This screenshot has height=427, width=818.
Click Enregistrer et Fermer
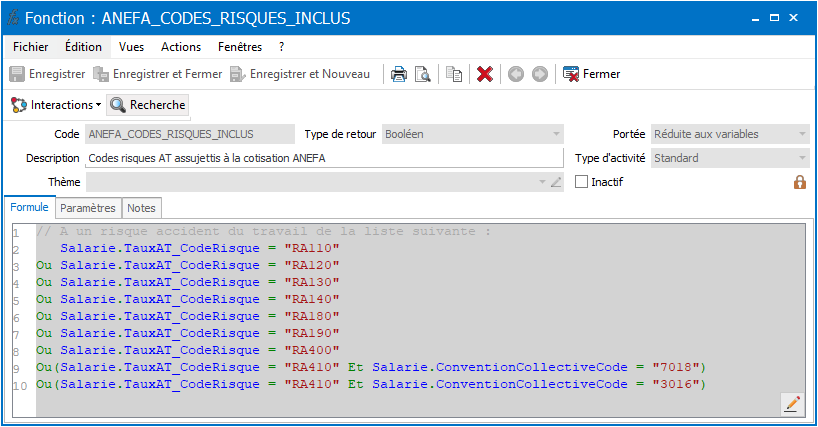(x=158, y=74)
